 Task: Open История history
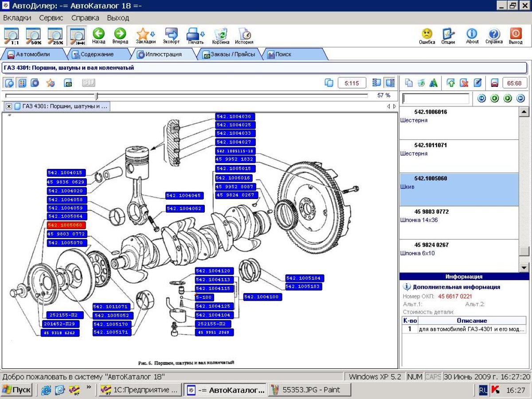coord(244,35)
